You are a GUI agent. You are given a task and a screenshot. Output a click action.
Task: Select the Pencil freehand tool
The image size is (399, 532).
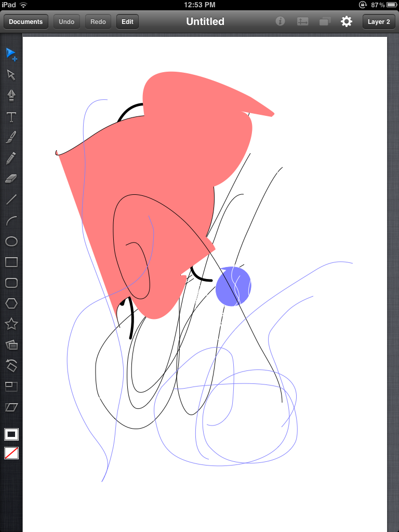point(11,158)
